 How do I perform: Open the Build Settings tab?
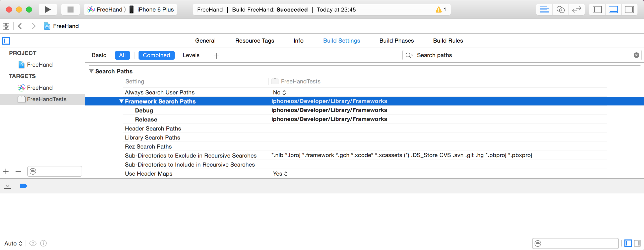(x=342, y=41)
